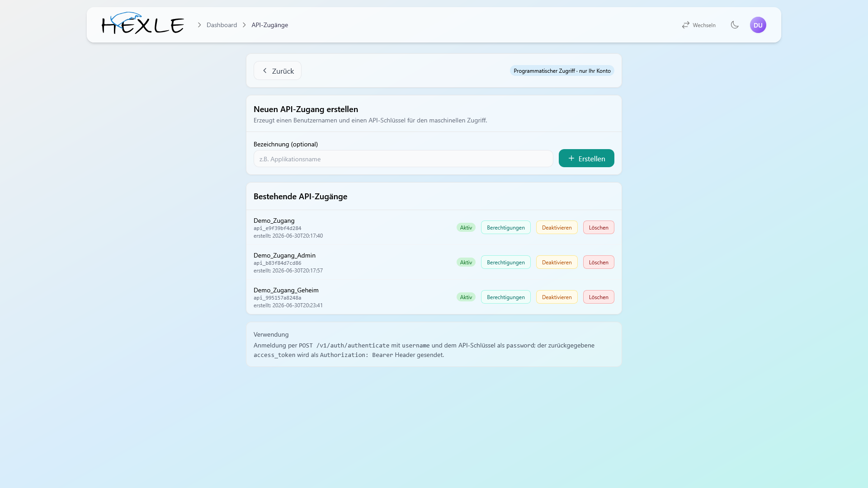The height and width of the screenshot is (488, 868).
Task: Deactivate the Demo_Zugang_Admin access
Action: (557, 262)
